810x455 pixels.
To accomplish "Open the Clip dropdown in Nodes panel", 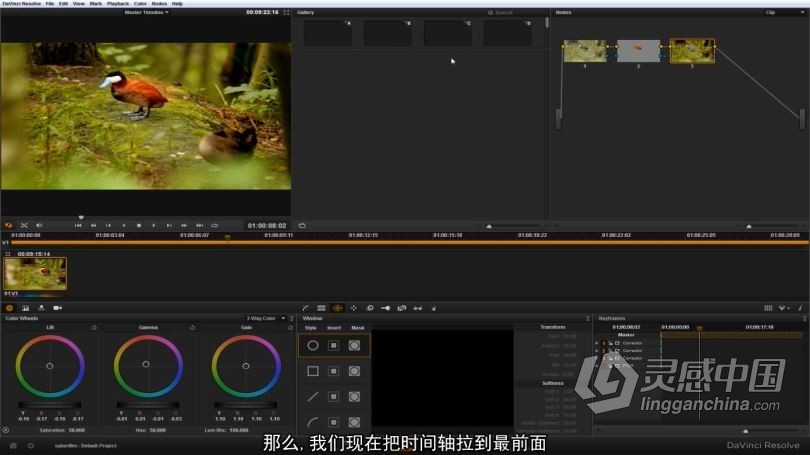I will click(784, 12).
